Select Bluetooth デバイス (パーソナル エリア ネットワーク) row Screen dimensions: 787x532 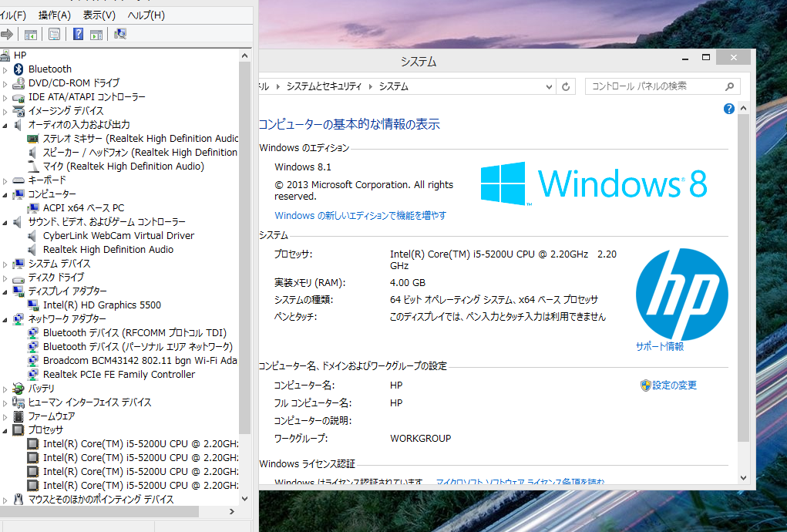(x=137, y=347)
